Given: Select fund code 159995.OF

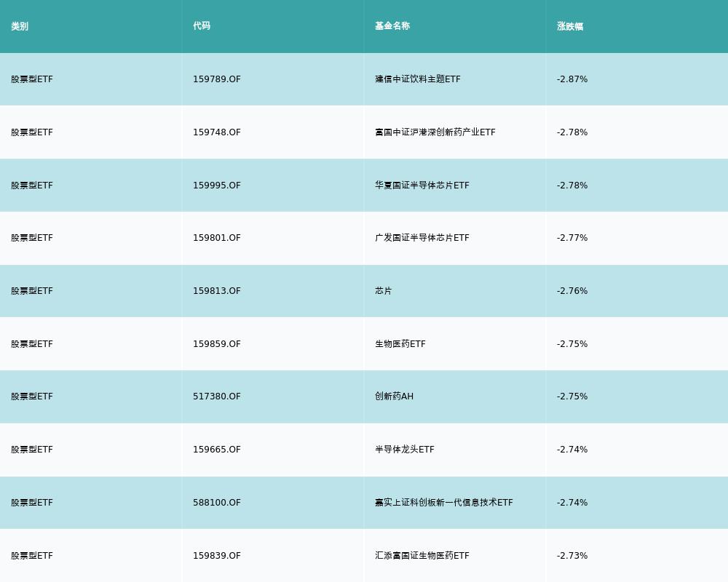Looking at the screenshot, I should (x=217, y=186).
